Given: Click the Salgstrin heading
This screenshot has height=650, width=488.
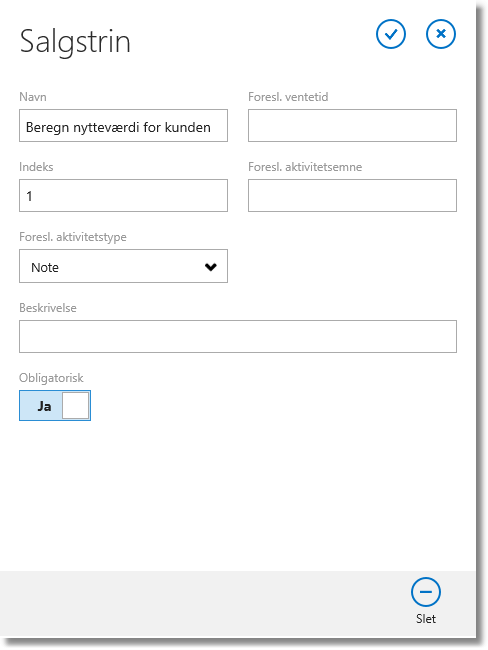Looking at the screenshot, I should click(x=75, y=41).
